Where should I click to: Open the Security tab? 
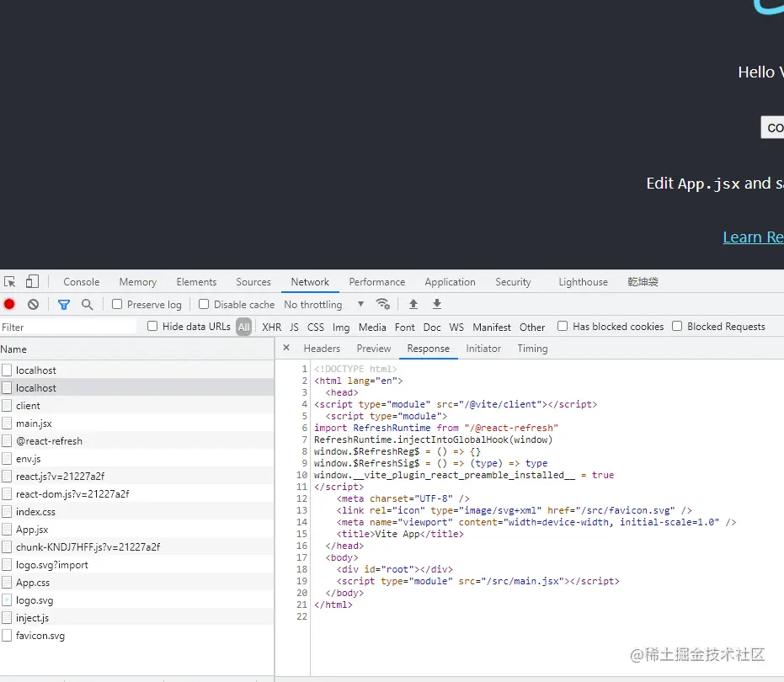[513, 282]
